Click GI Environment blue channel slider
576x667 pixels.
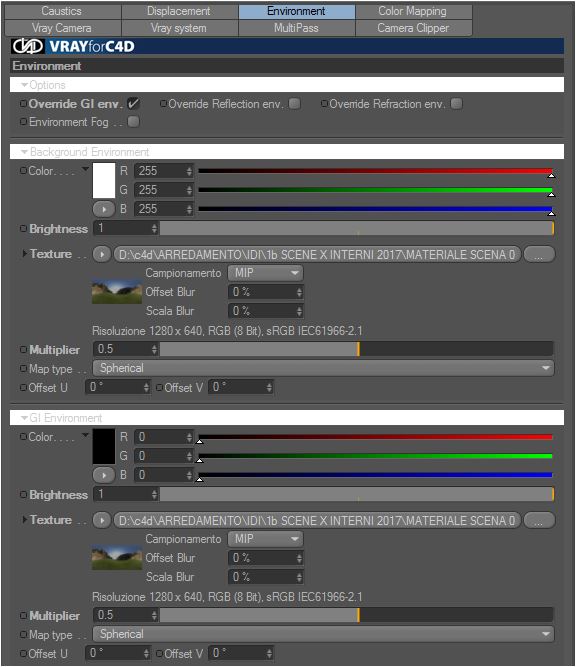click(376, 476)
